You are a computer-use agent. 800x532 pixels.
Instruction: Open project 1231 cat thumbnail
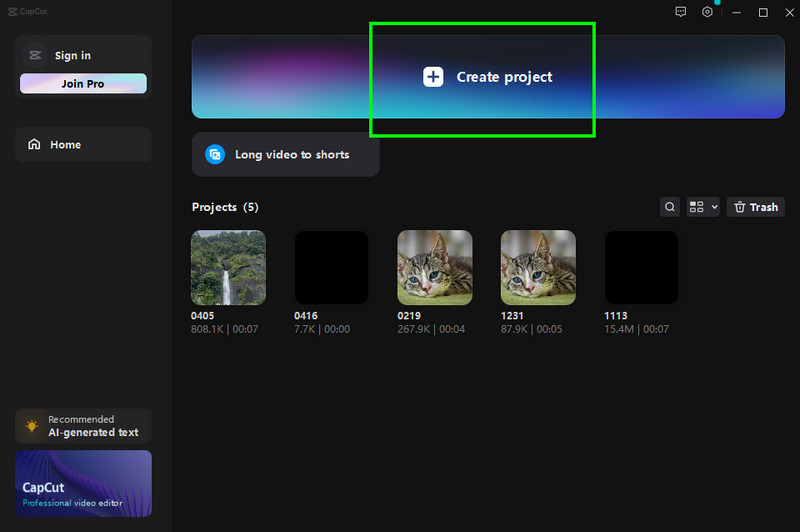click(538, 267)
